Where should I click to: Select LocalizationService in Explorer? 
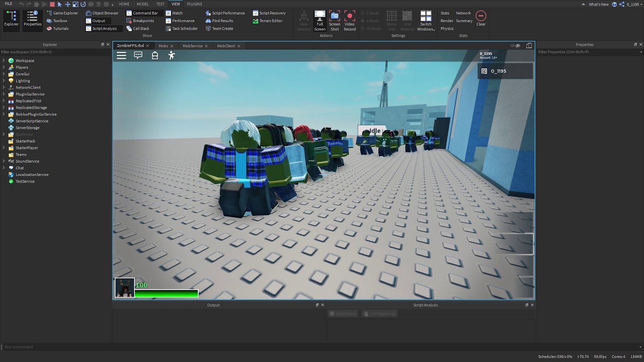pyautogui.click(x=32, y=174)
